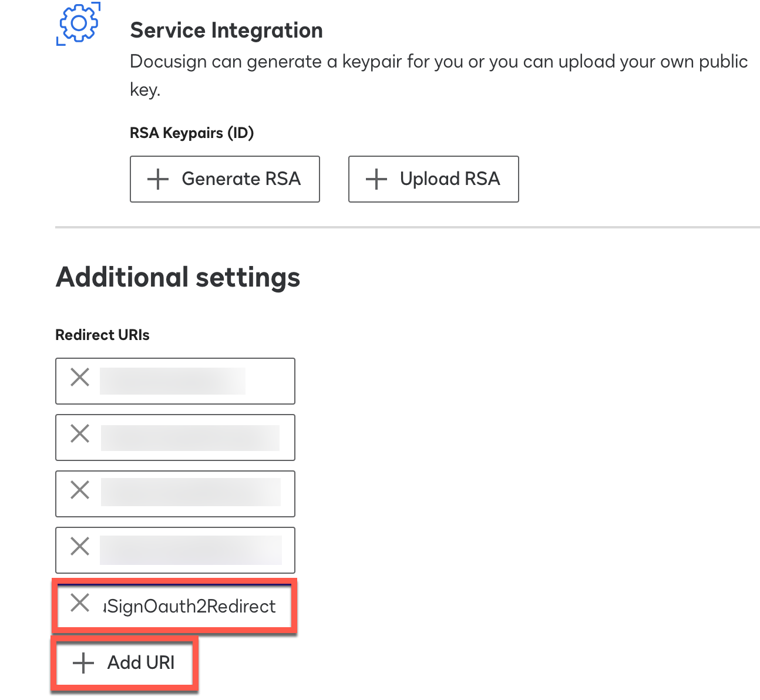
Task: Click the plus icon beside Generate RSA
Action: (x=157, y=179)
